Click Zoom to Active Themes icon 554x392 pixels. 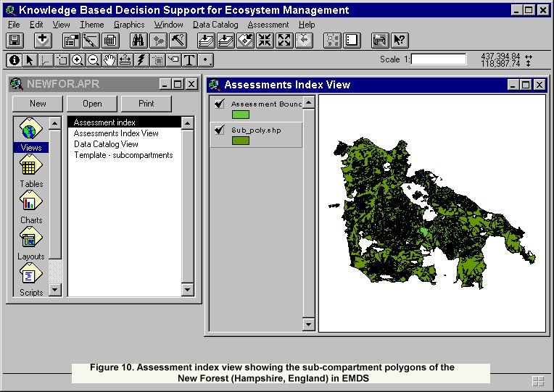coord(226,41)
